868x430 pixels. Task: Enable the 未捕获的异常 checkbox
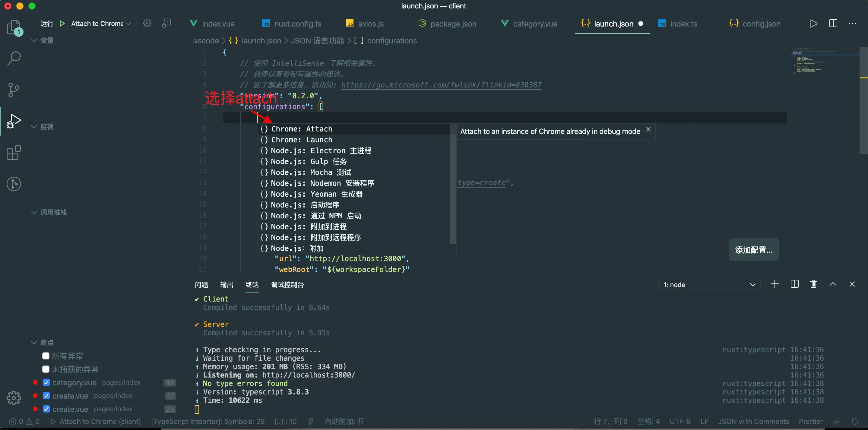pos(46,369)
